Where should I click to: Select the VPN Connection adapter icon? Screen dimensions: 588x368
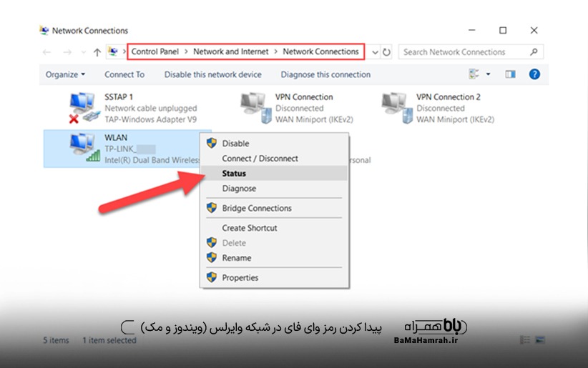coord(256,108)
